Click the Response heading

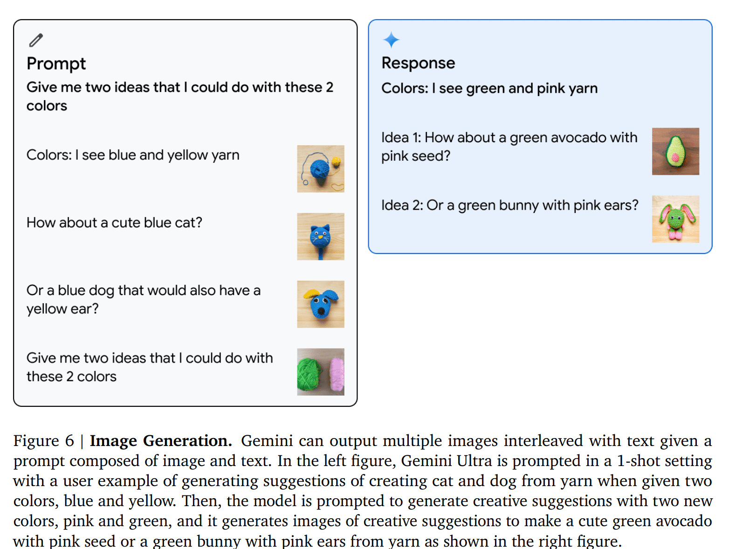pos(418,63)
